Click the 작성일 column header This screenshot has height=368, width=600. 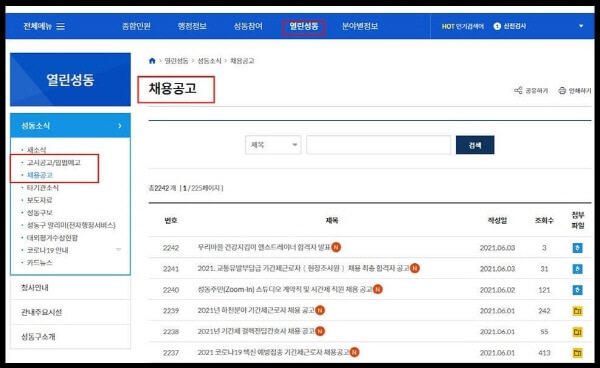coord(497,220)
